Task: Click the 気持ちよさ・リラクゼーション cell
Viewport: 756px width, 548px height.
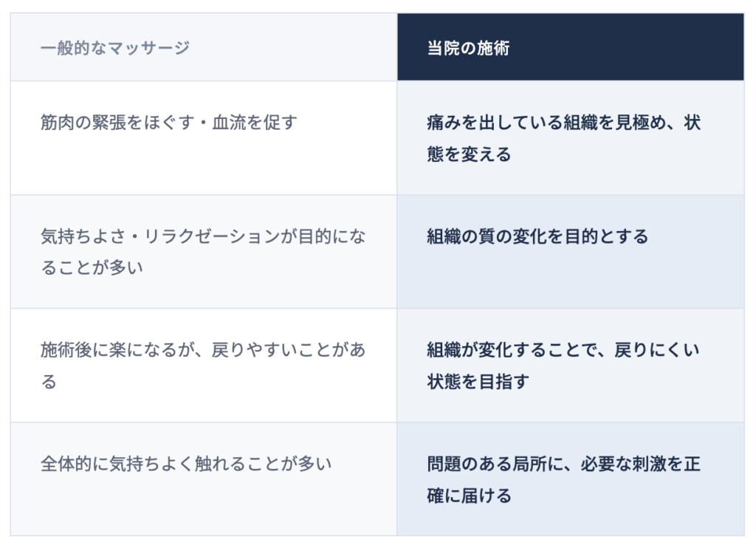Action: tap(203, 252)
